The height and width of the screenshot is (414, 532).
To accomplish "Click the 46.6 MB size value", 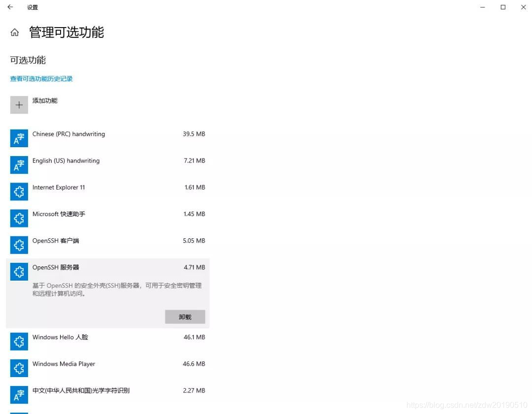I will coord(194,364).
